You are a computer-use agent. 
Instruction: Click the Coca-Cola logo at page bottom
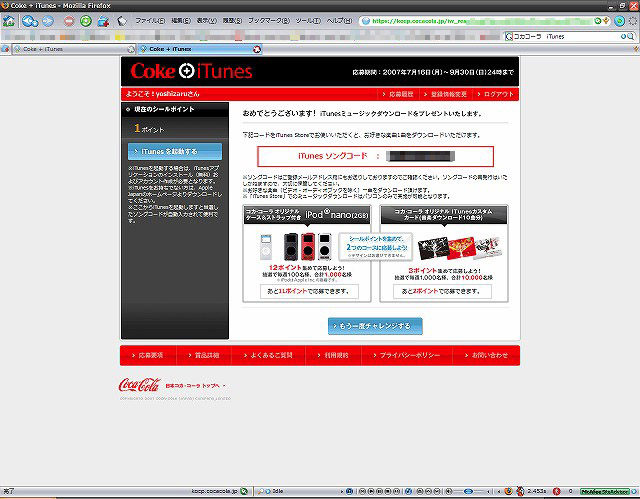[140, 385]
